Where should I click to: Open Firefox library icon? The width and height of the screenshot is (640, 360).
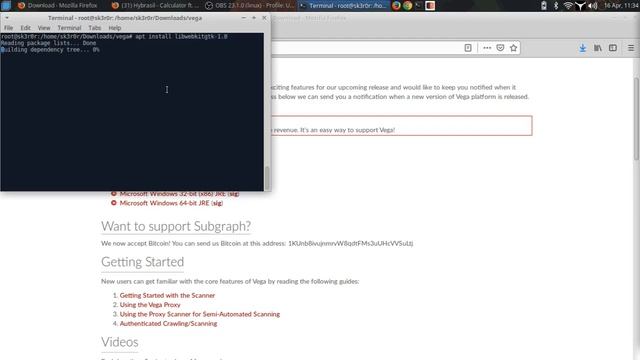(598, 48)
